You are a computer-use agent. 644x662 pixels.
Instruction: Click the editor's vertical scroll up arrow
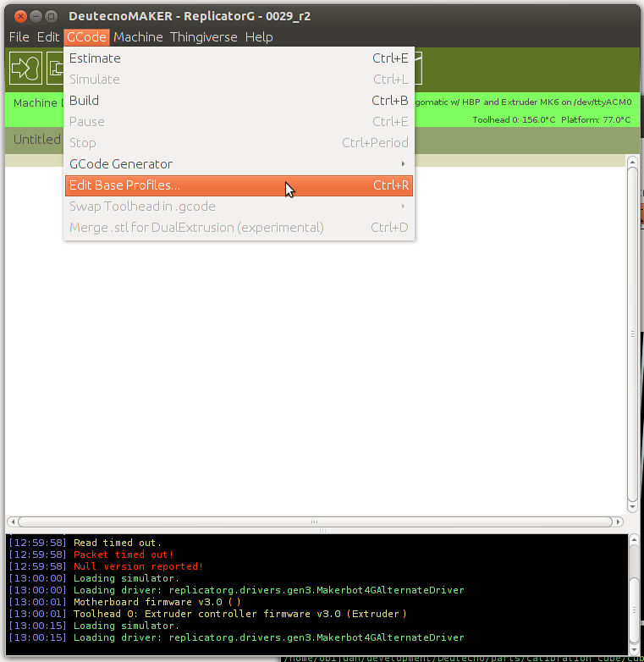pos(632,162)
